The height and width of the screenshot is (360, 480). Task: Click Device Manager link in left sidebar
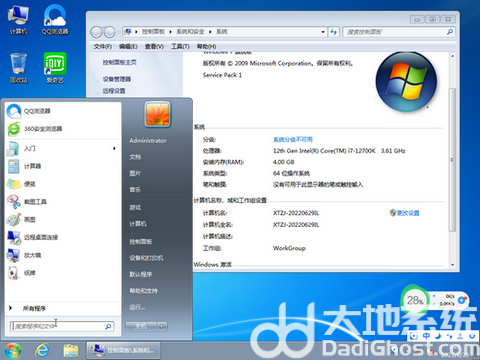tap(117, 79)
